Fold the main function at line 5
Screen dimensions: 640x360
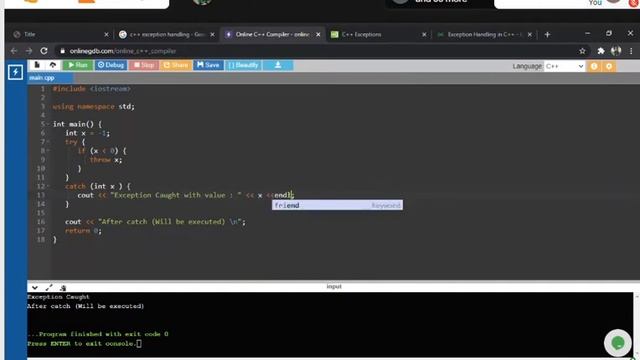[x=48, y=124]
